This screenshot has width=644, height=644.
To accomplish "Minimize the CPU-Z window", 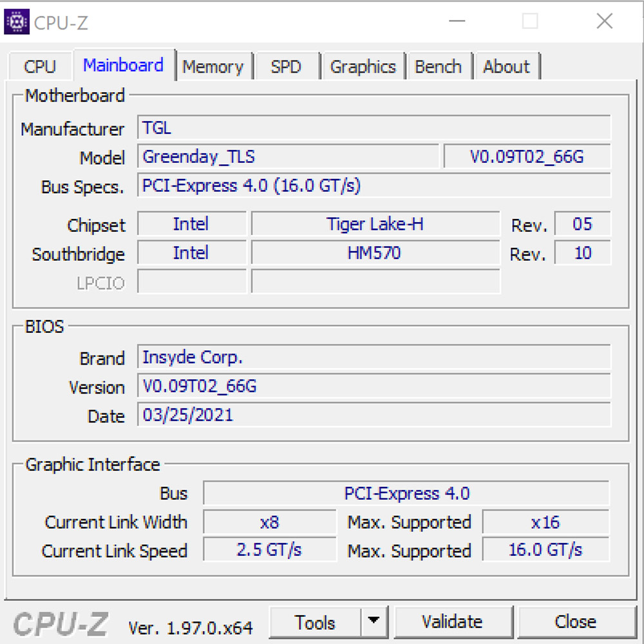I will [457, 21].
